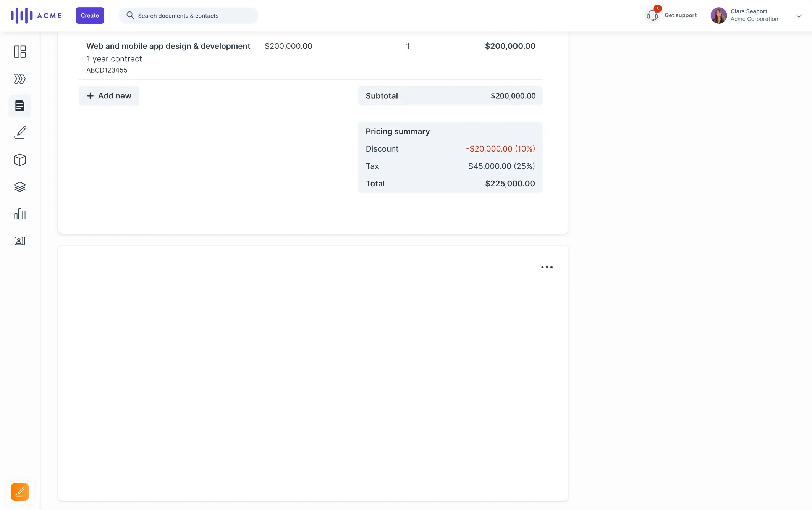Screen dimensions: 812x510
Task: Open the three-dot menu on the empty block
Action: point(547,267)
